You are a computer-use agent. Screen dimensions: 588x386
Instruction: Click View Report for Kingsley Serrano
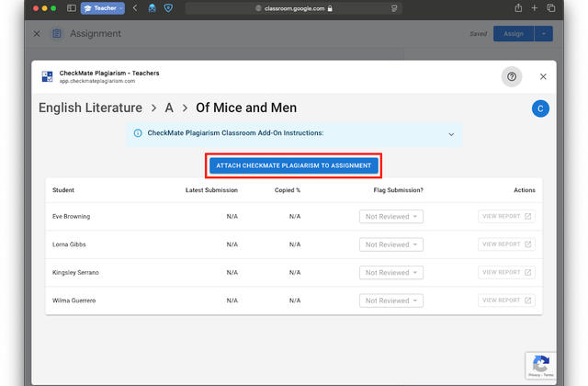point(506,272)
